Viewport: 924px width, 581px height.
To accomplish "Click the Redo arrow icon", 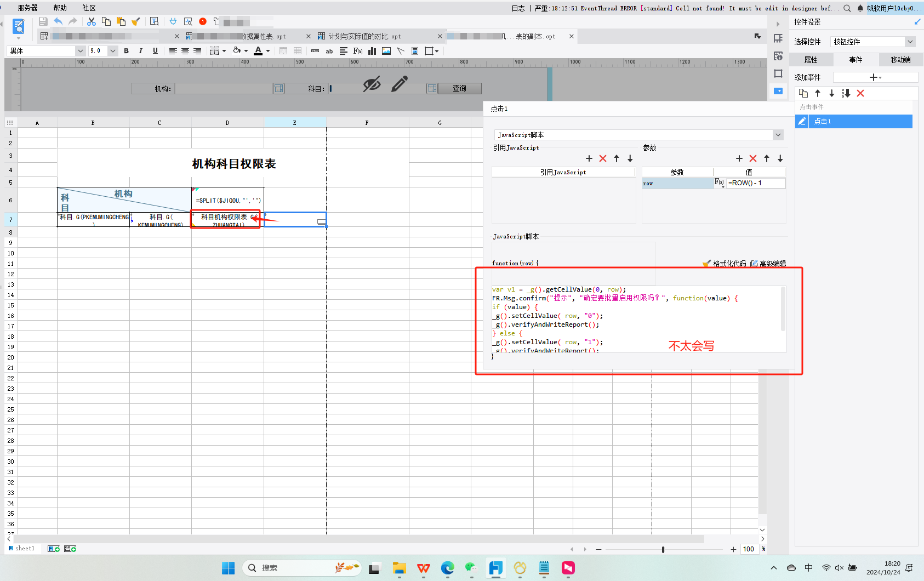I will coord(73,21).
